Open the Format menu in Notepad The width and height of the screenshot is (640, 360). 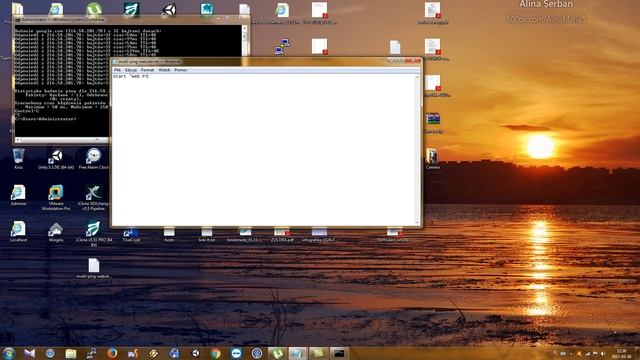pos(147,70)
